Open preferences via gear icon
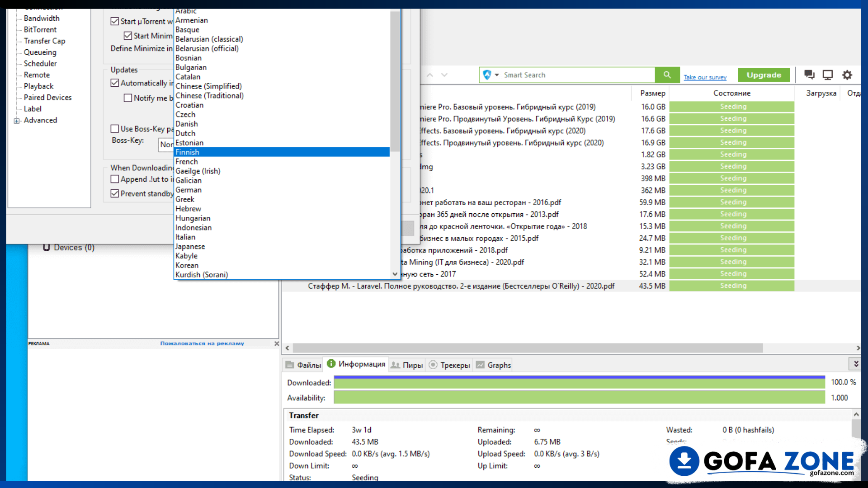Viewport: 868px width, 488px height. (847, 75)
